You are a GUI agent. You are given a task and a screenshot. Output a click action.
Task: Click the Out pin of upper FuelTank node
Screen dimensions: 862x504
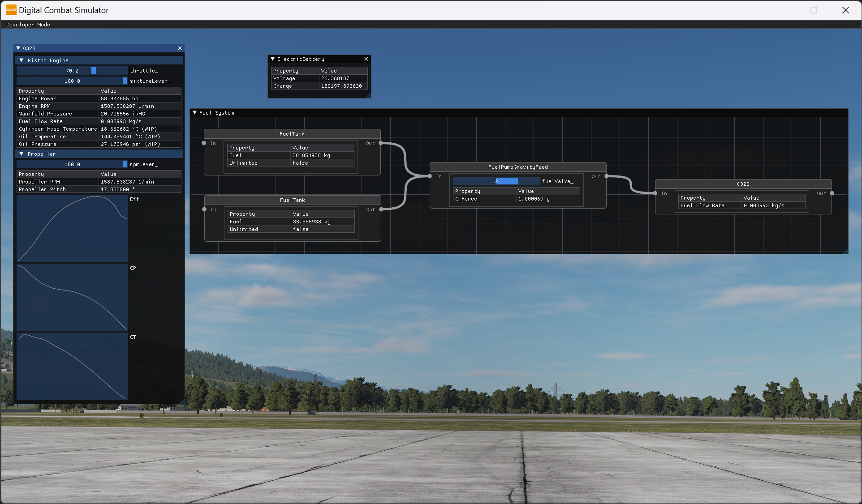click(x=381, y=143)
